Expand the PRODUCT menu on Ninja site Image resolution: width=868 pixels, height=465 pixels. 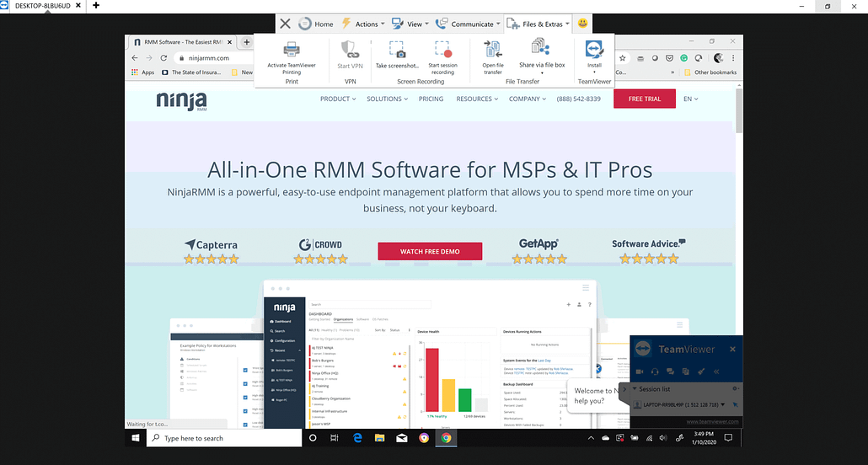[x=338, y=99]
